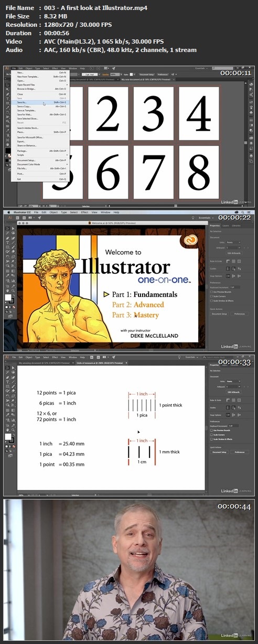This screenshot has height=644, width=258.
Task: Click the Ai logo in the 00:00:11 frame
Action: [7, 68]
